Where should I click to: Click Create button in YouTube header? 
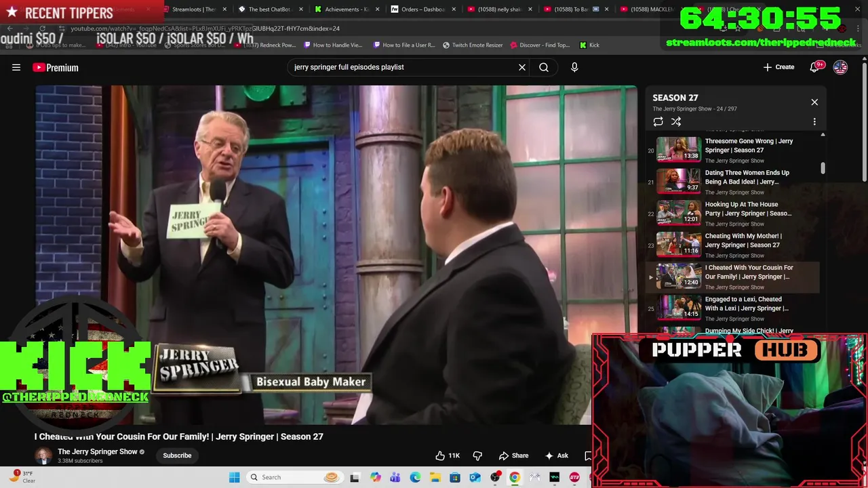(778, 67)
